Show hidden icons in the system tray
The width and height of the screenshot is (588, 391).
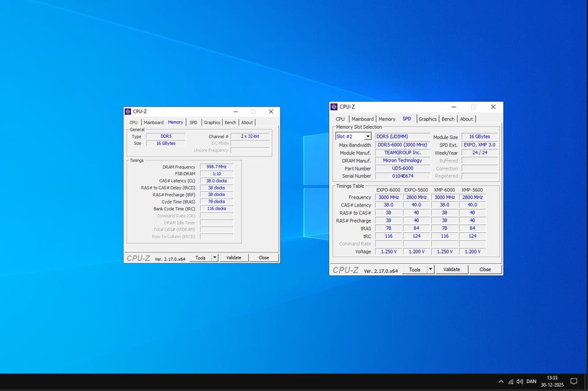501,382
